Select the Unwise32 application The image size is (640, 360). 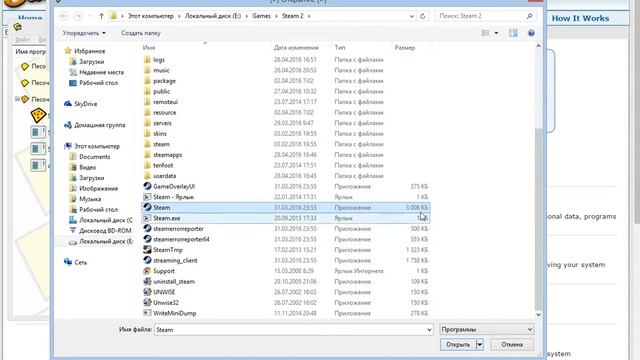pyautogui.click(x=285, y=303)
